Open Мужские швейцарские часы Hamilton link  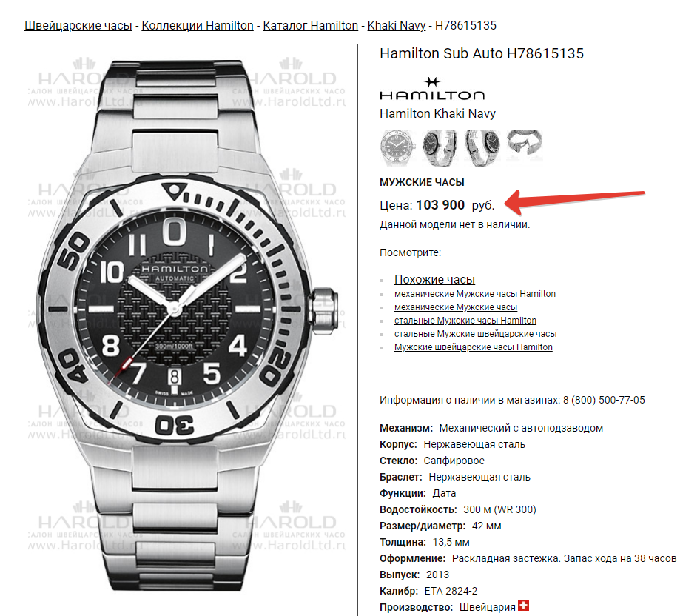(474, 347)
